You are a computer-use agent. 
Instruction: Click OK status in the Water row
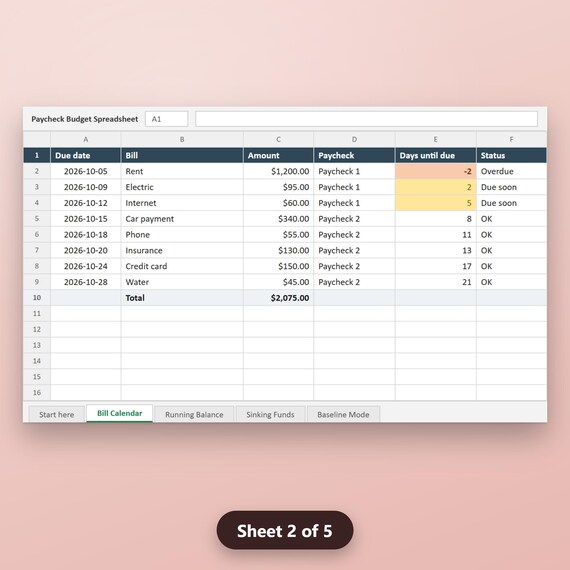[x=511, y=282]
